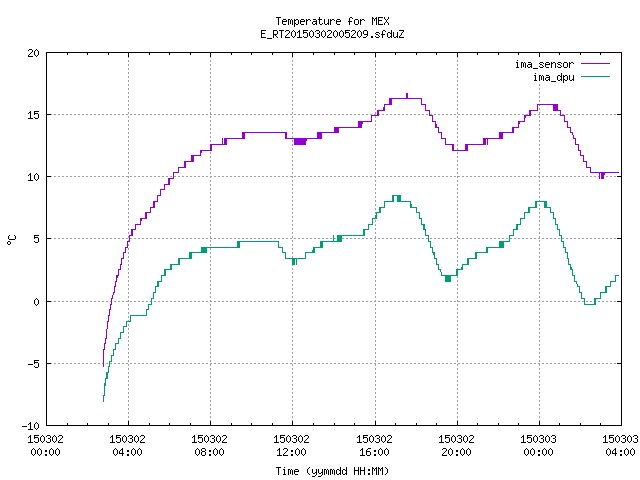Screen dimensions: 640x480
Task: Click the y-axis value 20
Action: click(x=33, y=53)
